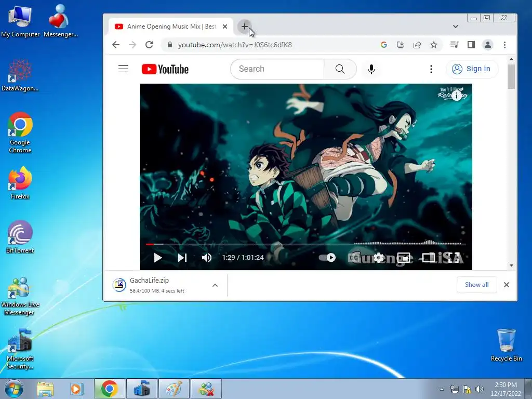Open Chrome profile avatar
The width and height of the screenshot is (532, 399).
pyautogui.click(x=487, y=45)
